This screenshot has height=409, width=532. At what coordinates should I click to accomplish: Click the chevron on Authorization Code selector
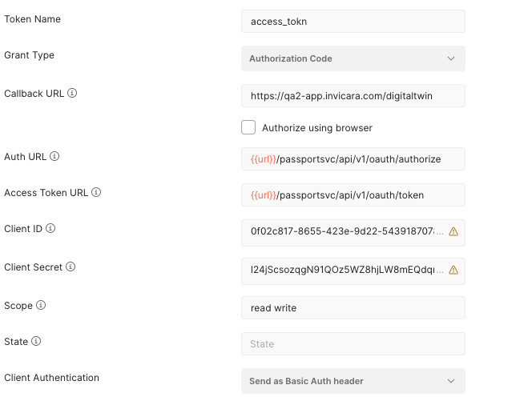pyautogui.click(x=451, y=58)
